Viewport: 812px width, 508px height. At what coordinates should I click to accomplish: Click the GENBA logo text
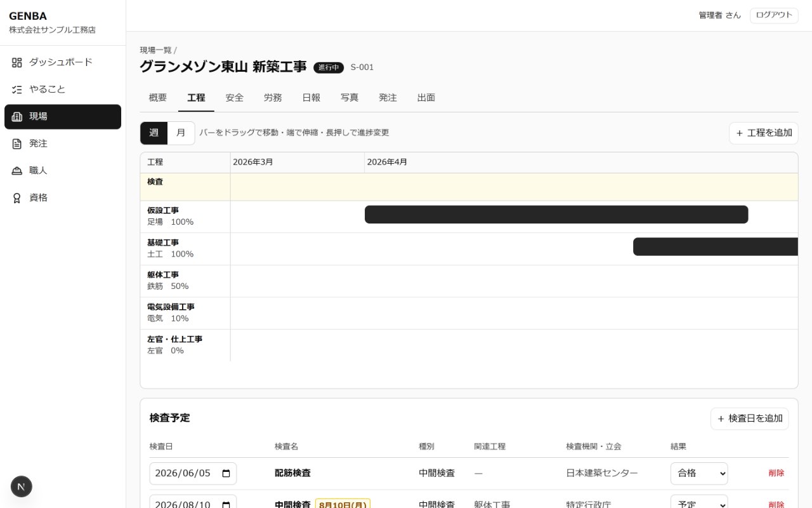tap(28, 17)
